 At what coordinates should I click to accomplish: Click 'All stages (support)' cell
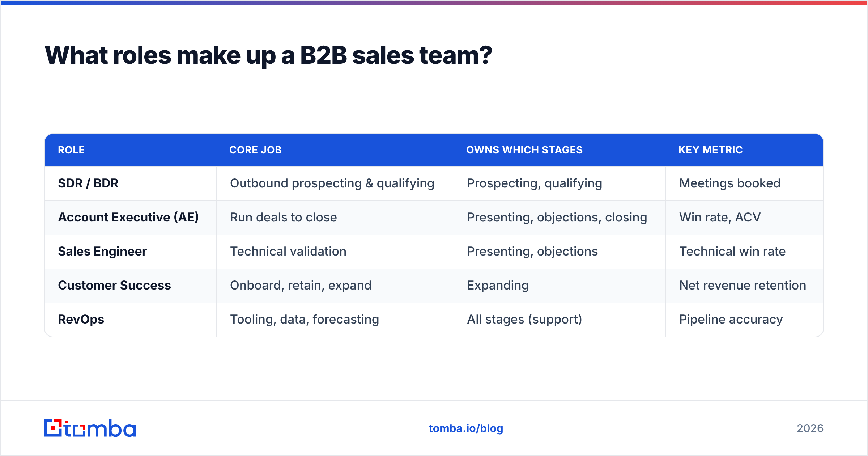[560, 320]
